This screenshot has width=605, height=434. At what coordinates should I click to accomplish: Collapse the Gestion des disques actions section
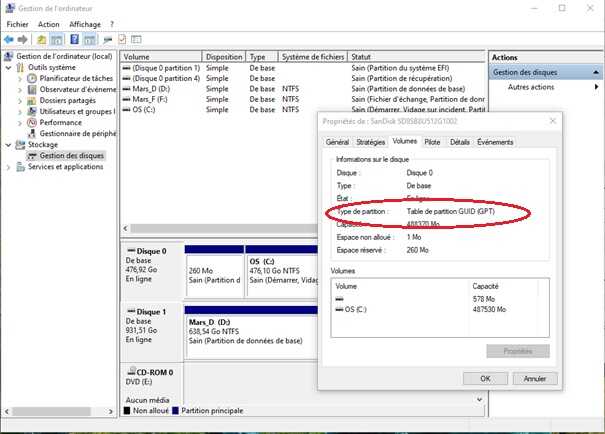(x=596, y=72)
